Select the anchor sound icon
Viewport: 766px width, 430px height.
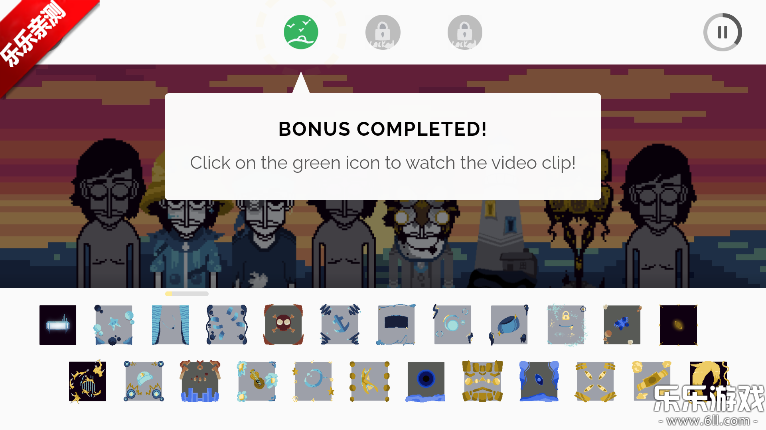(340, 325)
